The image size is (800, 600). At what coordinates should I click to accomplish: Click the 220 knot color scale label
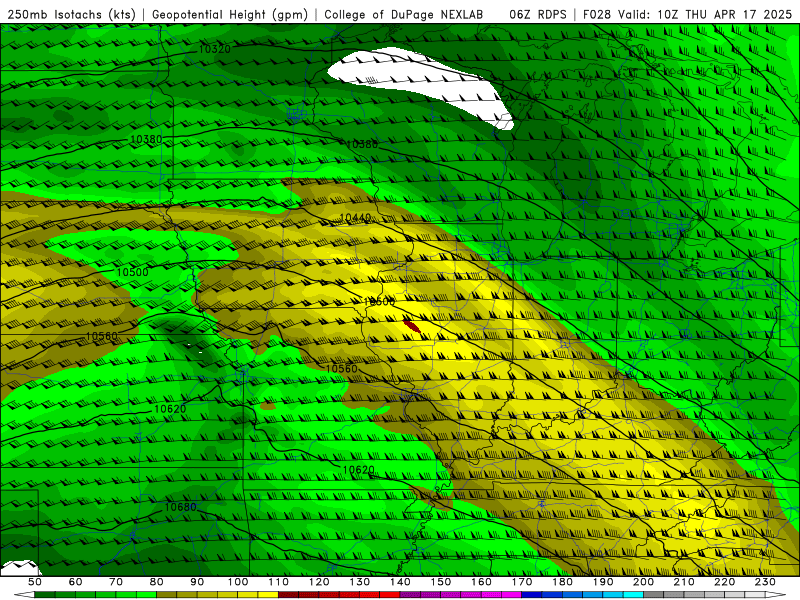(x=724, y=582)
